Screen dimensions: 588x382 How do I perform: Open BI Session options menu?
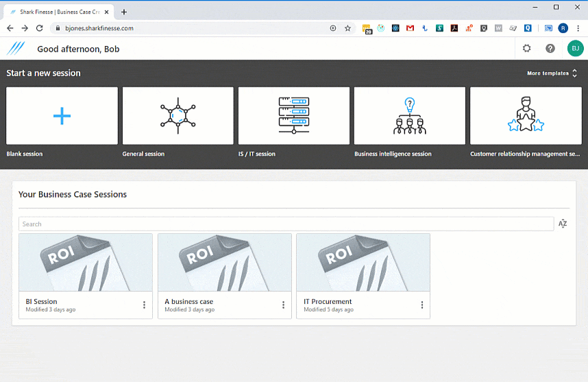click(x=144, y=305)
